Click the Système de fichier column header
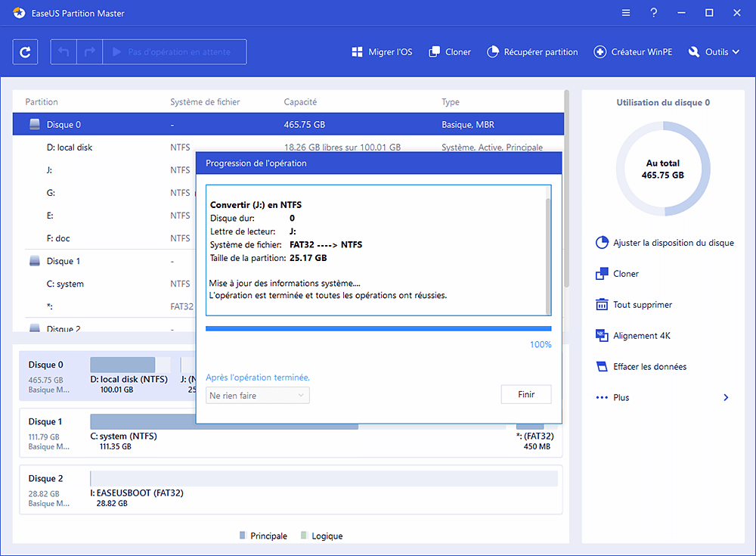The height and width of the screenshot is (556, 756). (x=205, y=102)
